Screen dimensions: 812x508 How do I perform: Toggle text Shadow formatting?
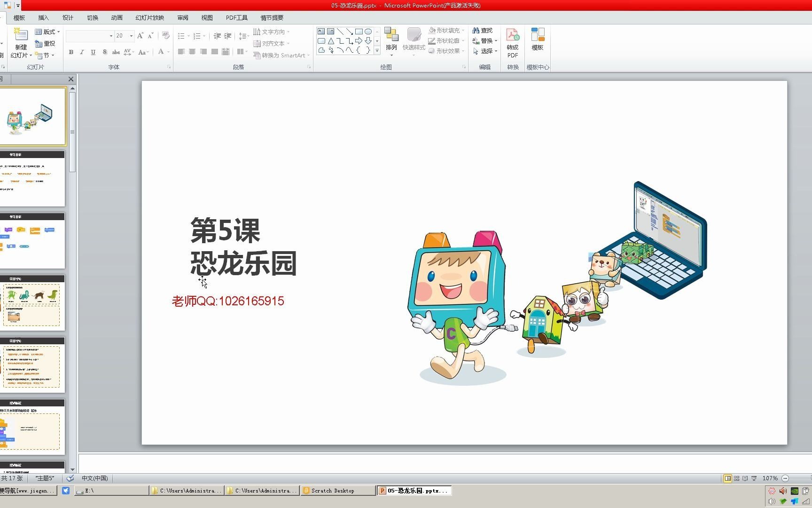coord(104,52)
